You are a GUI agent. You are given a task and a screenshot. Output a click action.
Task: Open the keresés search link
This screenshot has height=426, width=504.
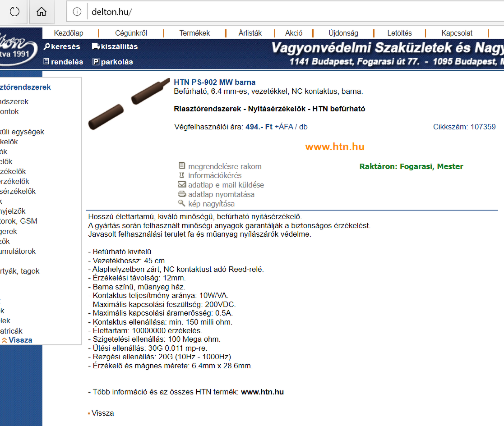[65, 46]
